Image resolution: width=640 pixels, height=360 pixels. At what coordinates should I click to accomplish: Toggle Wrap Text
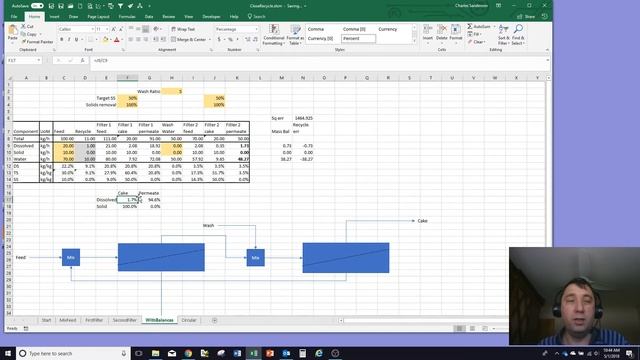coord(182,29)
